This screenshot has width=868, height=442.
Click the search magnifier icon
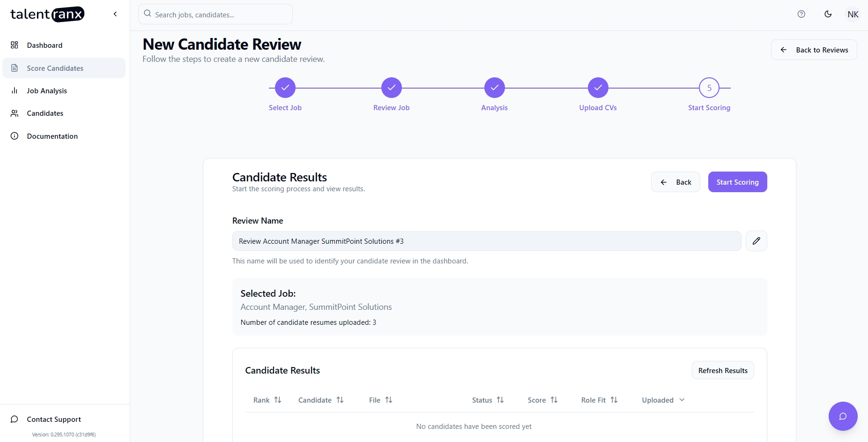point(147,14)
